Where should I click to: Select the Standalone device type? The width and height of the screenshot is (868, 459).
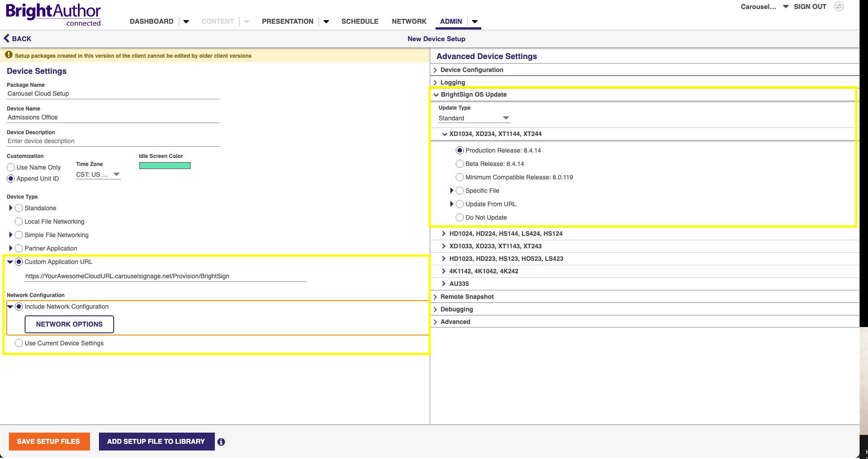coord(19,208)
